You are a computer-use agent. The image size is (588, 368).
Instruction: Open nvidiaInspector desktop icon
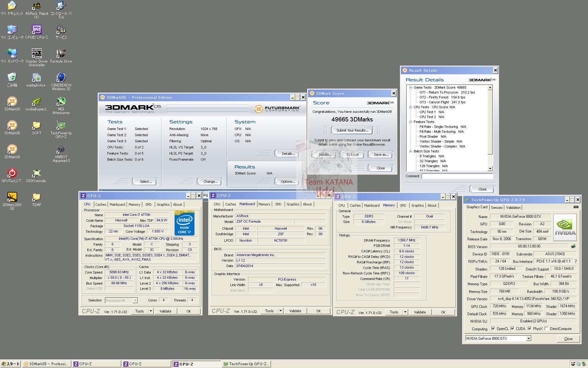[x=36, y=104]
